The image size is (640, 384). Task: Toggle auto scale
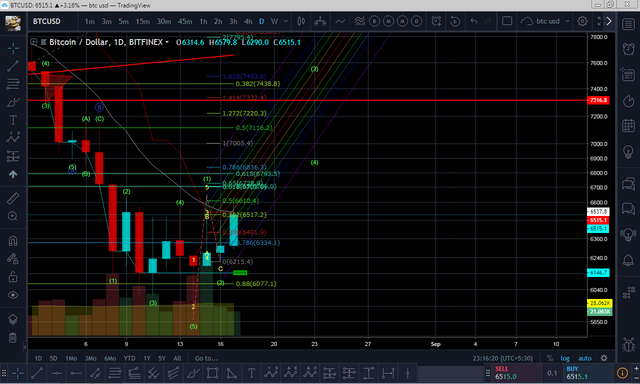coord(584,358)
